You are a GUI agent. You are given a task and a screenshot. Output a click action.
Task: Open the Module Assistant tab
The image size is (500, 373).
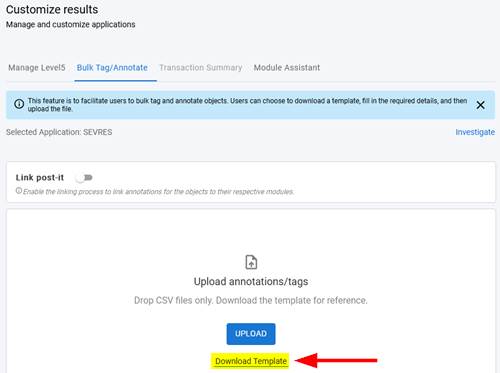[287, 68]
